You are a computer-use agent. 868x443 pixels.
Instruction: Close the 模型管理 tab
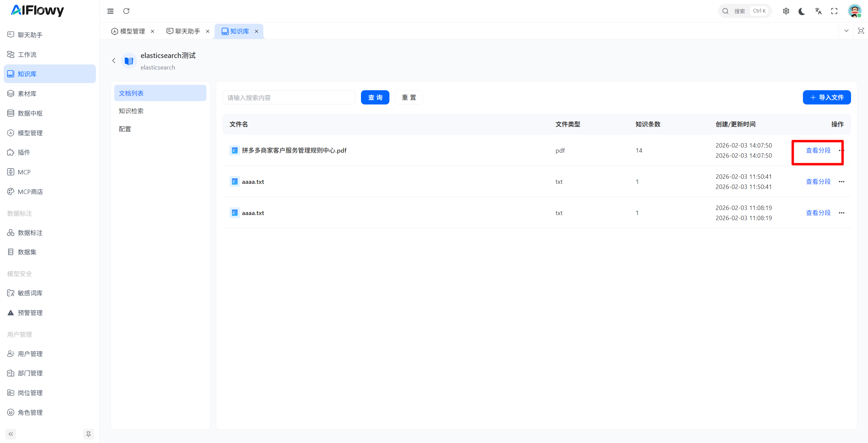(x=153, y=31)
